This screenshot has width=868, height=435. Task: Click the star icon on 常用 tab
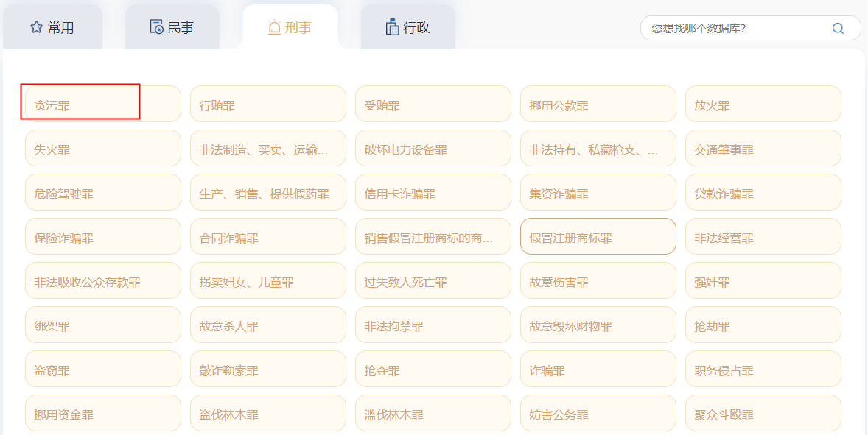coord(36,27)
